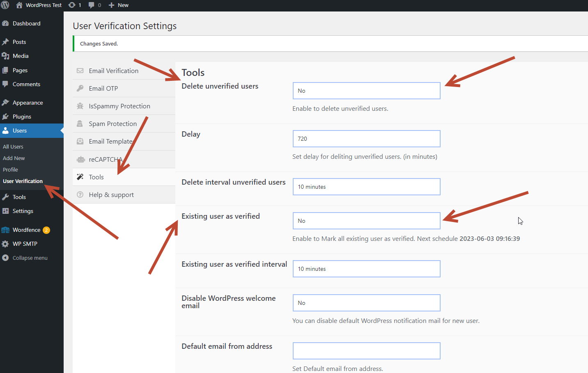
Task: Select the Help & support tab
Action: pyautogui.click(x=124, y=195)
